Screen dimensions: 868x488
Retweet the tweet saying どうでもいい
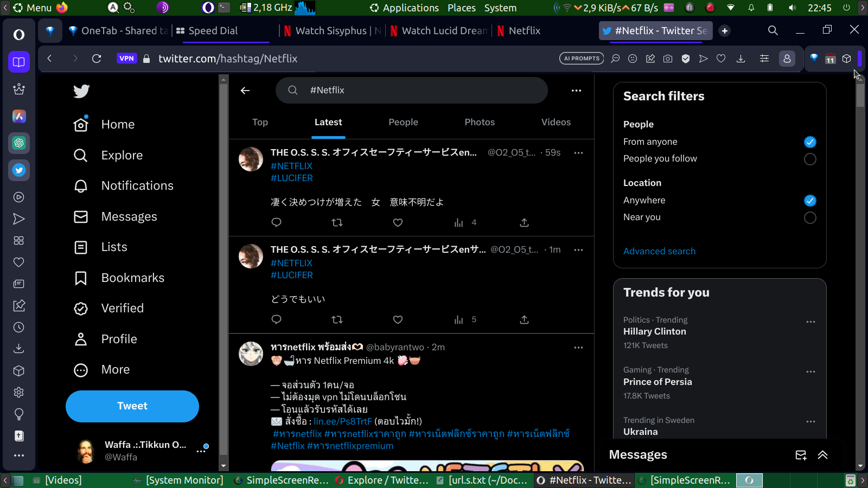point(337,320)
